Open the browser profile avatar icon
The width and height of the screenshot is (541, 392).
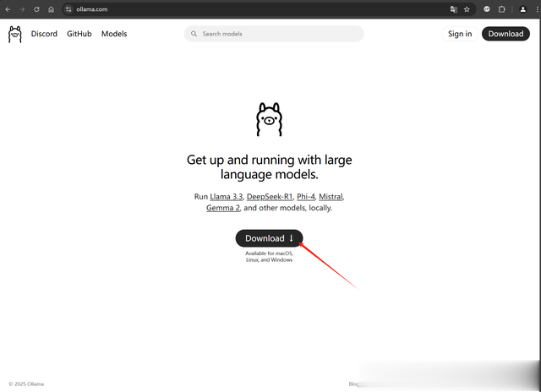point(523,9)
